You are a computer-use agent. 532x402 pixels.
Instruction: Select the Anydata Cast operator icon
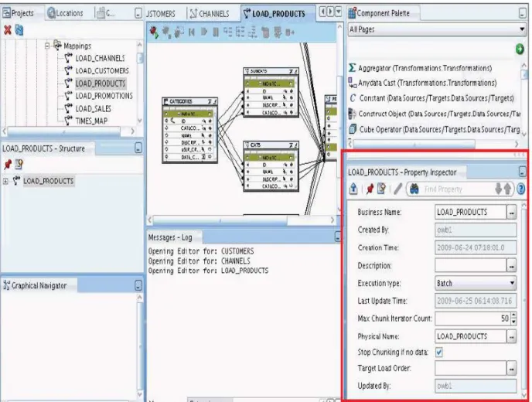(353, 83)
